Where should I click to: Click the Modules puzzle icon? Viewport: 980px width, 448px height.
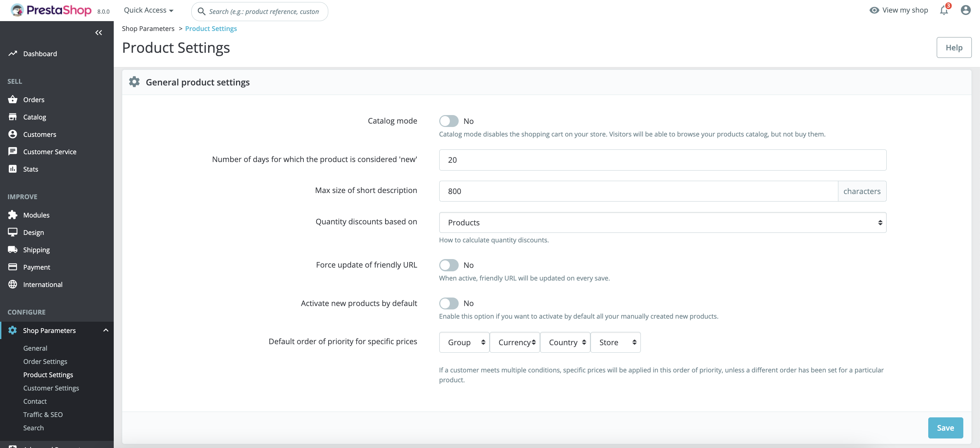point(13,215)
